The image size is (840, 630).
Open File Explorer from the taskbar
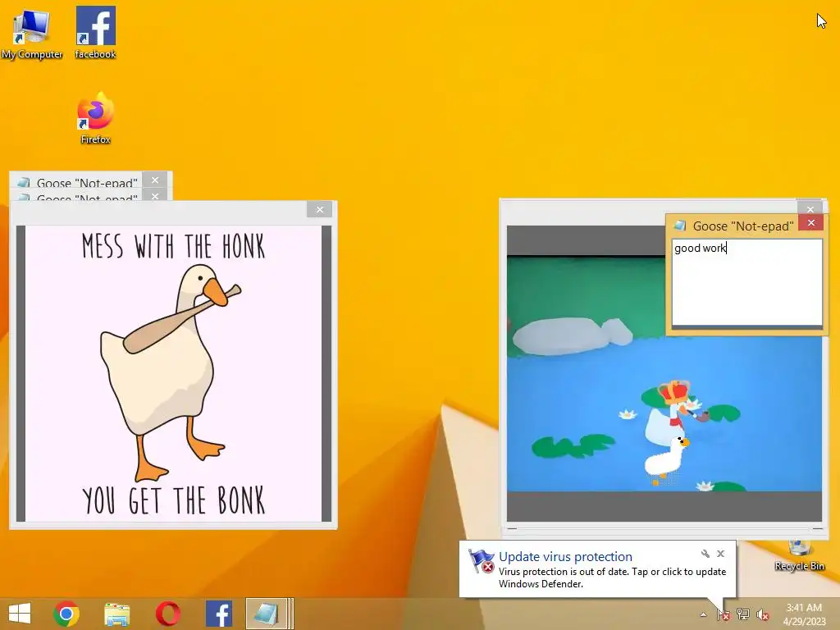pos(116,614)
